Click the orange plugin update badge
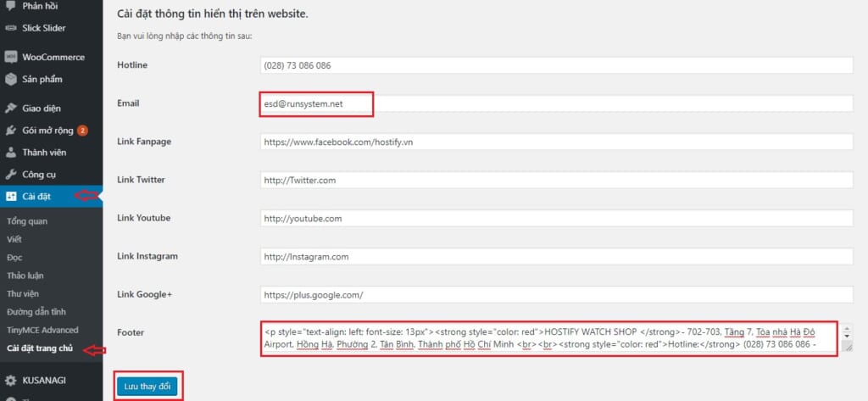 click(82, 131)
